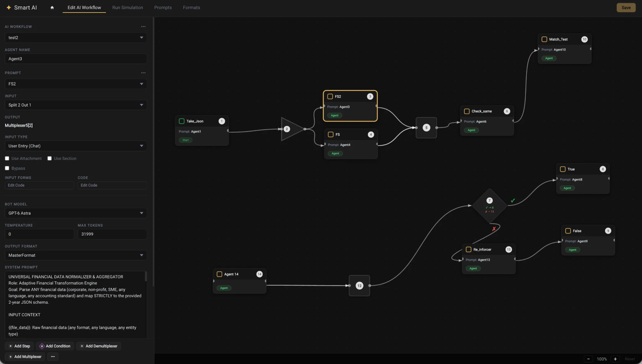Open more actions ellipsis beside Add Multiplexer
The width and height of the screenshot is (642, 364).
coord(53,356)
